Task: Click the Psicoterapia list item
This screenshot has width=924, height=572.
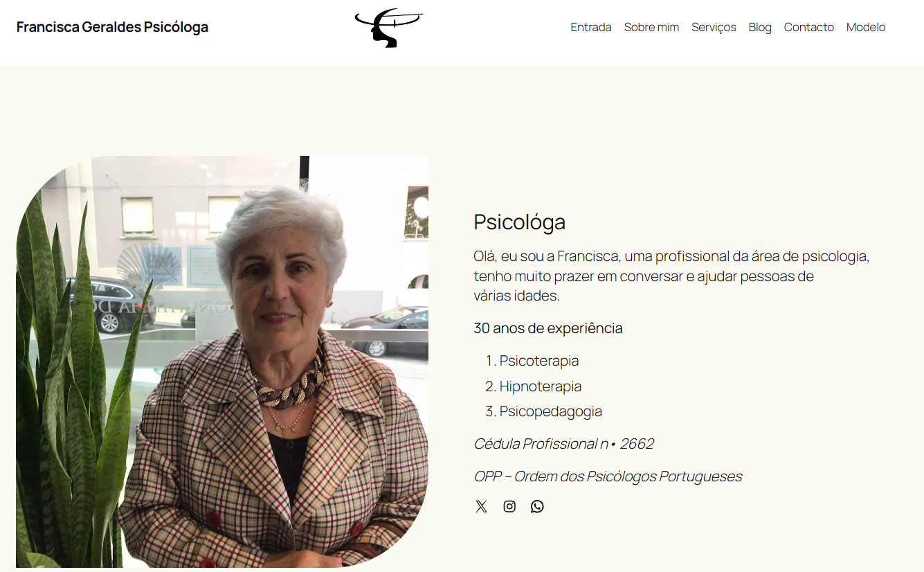Action: [539, 361]
